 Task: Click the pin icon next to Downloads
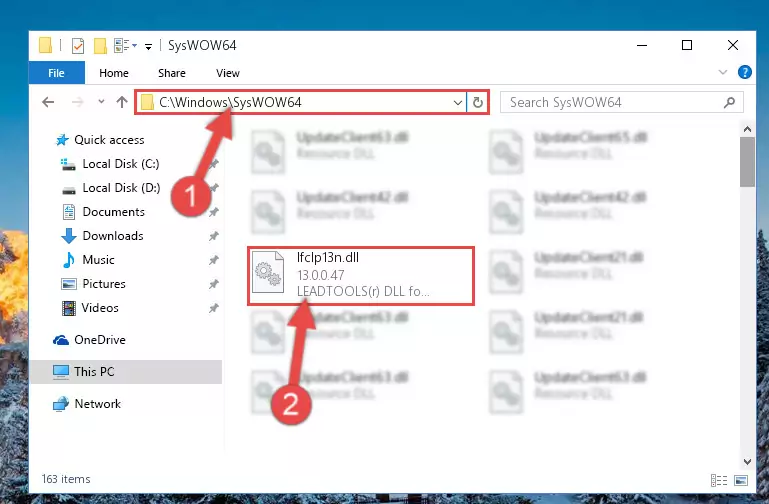(213, 236)
